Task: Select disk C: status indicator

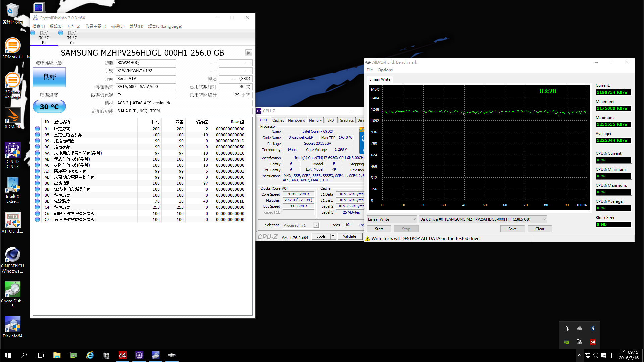Action: pos(72,38)
